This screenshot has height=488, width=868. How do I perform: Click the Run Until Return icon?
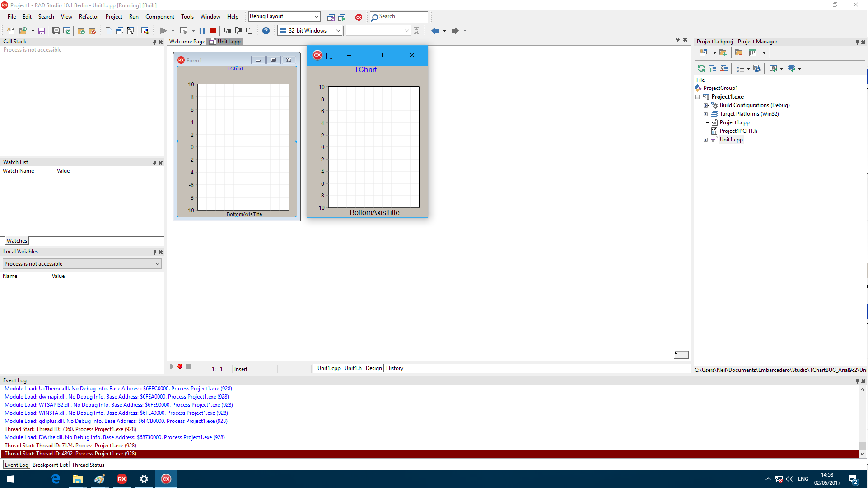pos(249,31)
